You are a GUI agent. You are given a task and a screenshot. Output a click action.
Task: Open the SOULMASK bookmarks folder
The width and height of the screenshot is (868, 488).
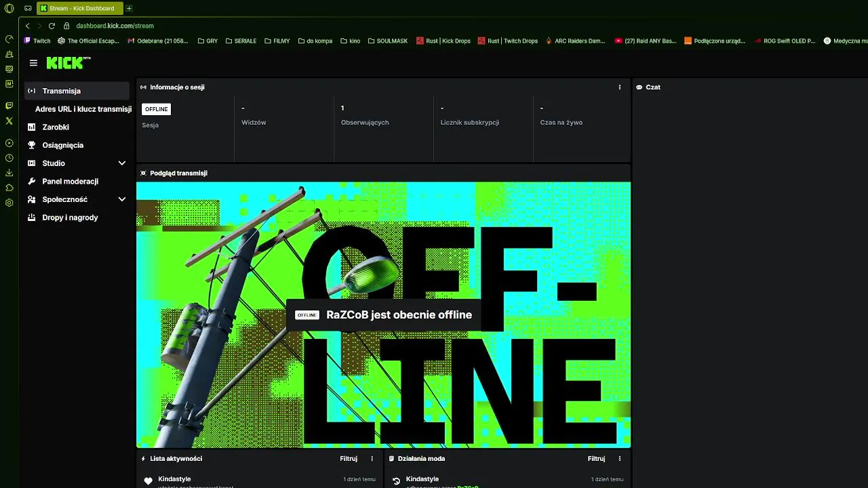(x=388, y=41)
